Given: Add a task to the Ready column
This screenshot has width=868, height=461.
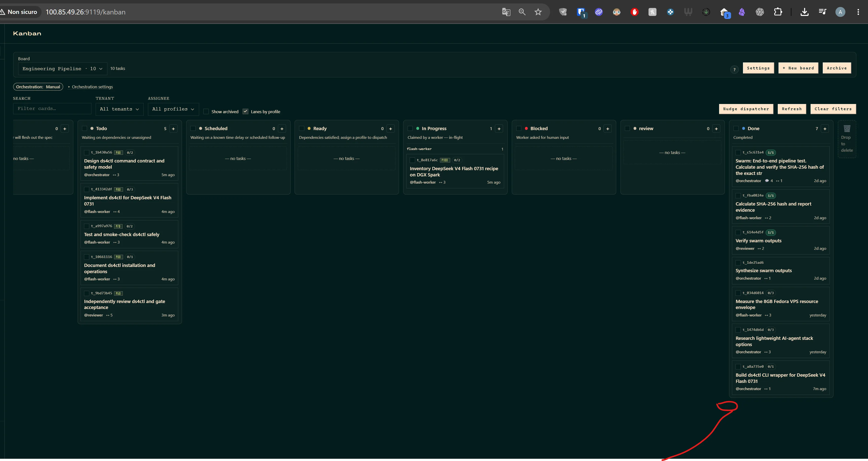Looking at the screenshot, I should (x=391, y=128).
